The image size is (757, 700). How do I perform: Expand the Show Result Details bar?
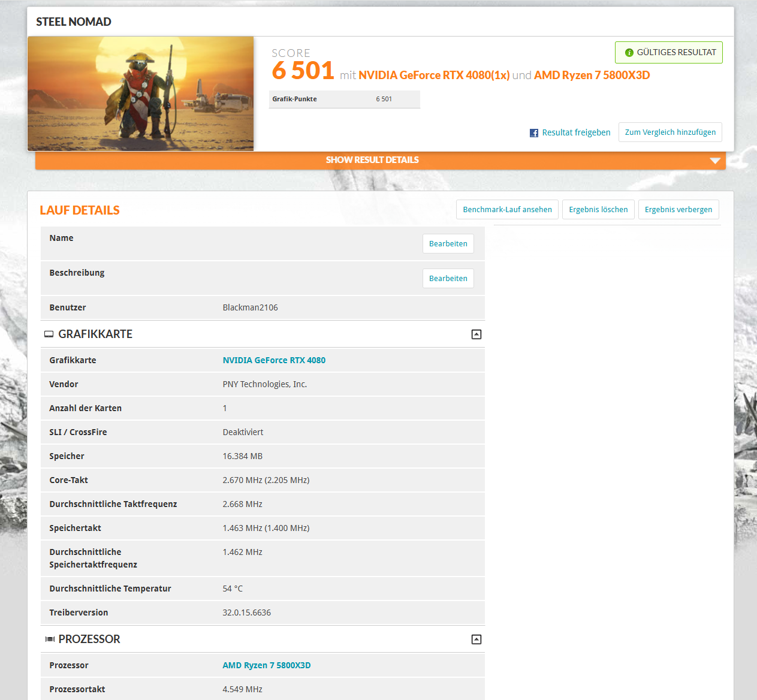pyautogui.click(x=381, y=160)
